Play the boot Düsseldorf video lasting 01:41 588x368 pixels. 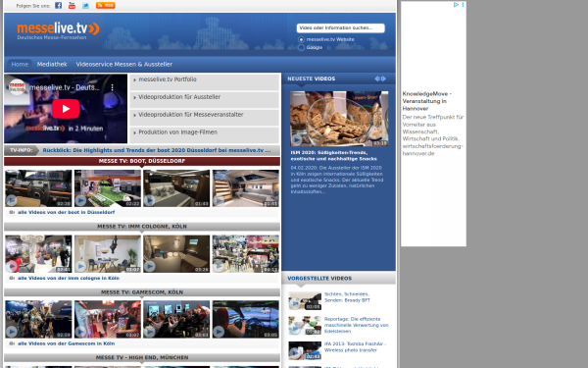tap(246, 188)
